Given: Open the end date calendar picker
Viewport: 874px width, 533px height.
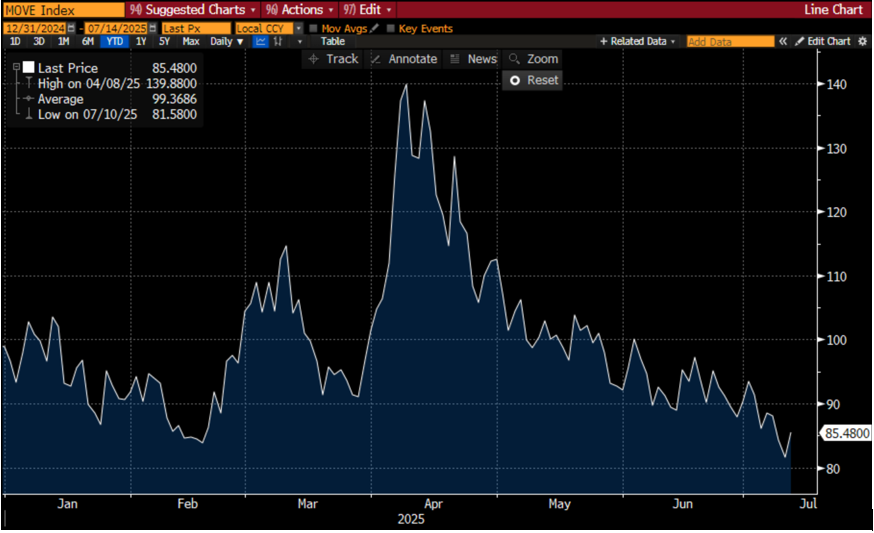Looking at the screenshot, I should (152, 28).
